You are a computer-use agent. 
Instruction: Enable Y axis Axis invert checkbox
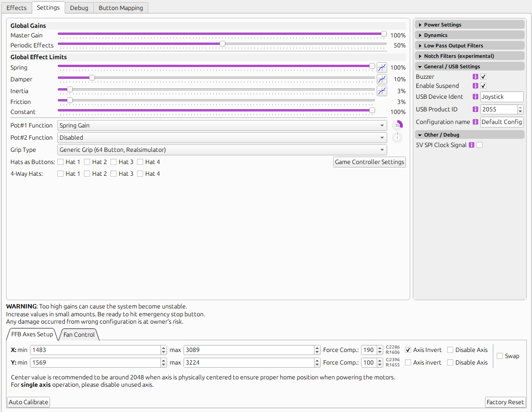coord(408,362)
